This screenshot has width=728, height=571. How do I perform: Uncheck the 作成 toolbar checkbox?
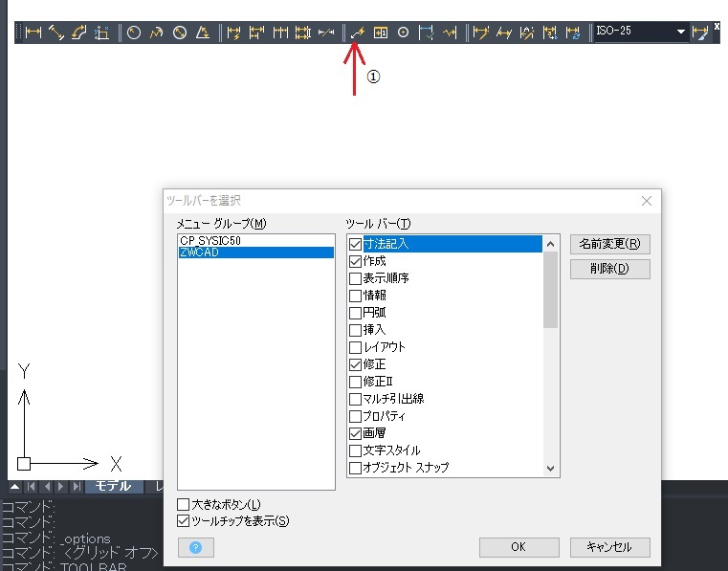355,261
